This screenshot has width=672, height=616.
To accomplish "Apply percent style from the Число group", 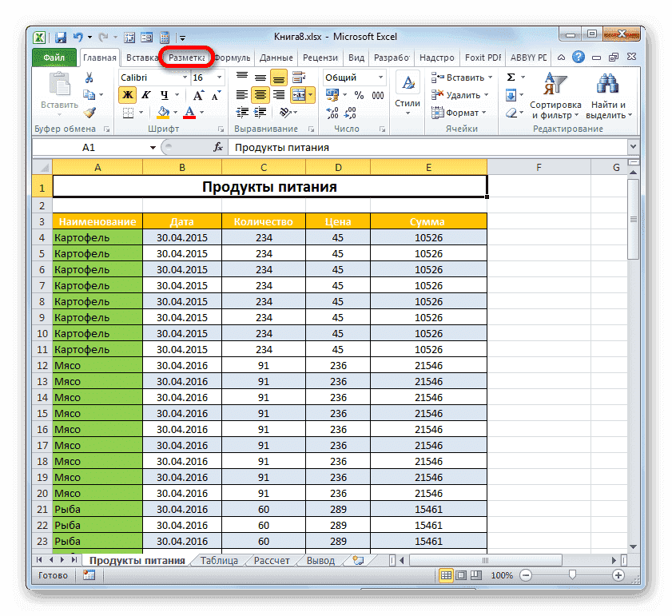I will (359, 93).
